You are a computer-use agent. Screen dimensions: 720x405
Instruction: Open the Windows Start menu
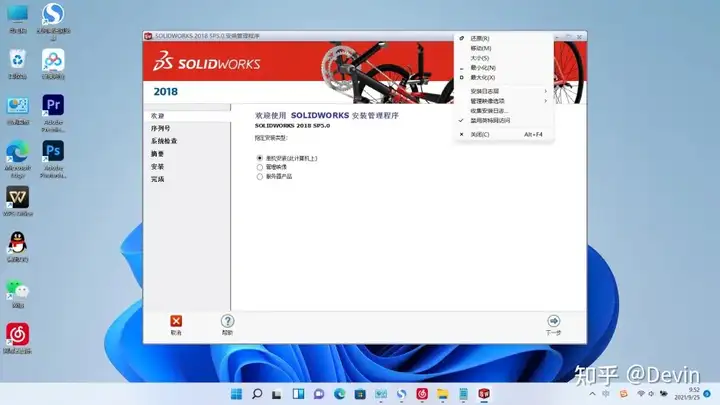pyautogui.click(x=236, y=394)
